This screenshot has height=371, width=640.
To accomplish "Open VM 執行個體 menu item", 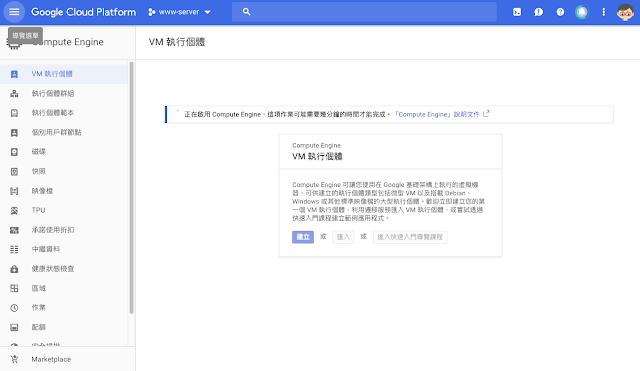I will coord(64,74).
